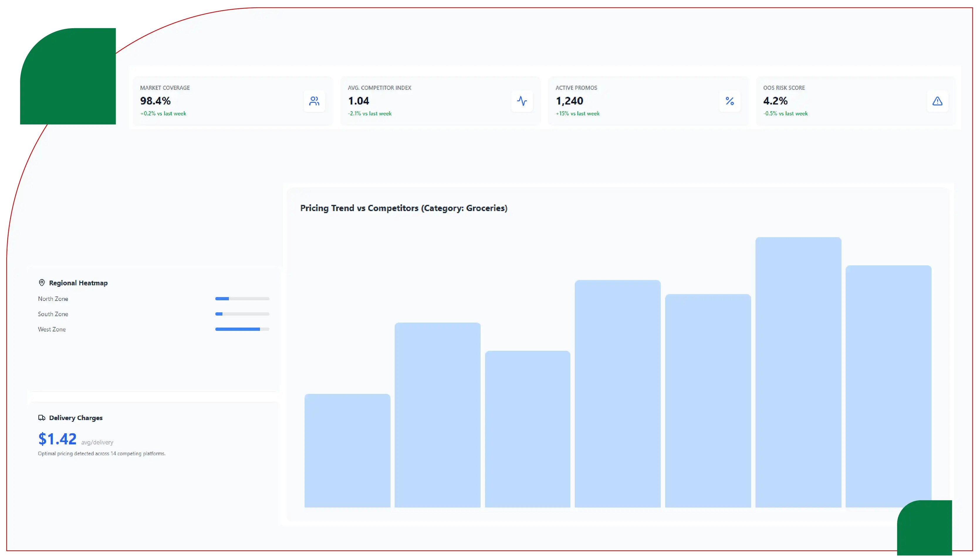Click the large green logo block top-left

(x=68, y=76)
